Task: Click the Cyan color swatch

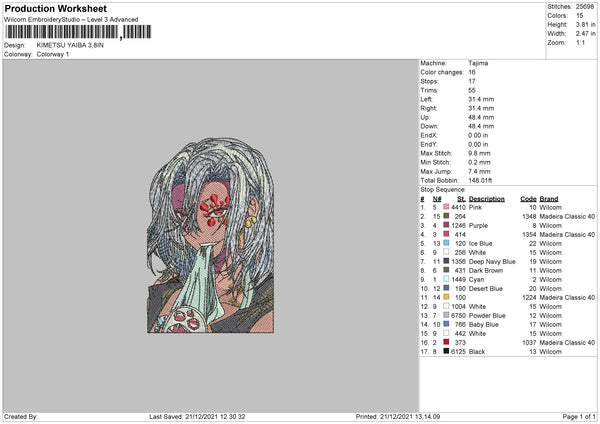Action: click(x=446, y=279)
